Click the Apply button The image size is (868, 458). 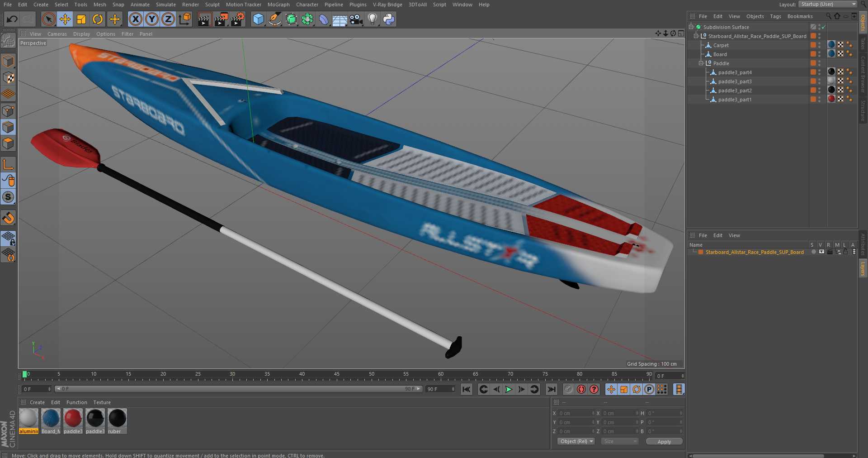tap(664, 442)
